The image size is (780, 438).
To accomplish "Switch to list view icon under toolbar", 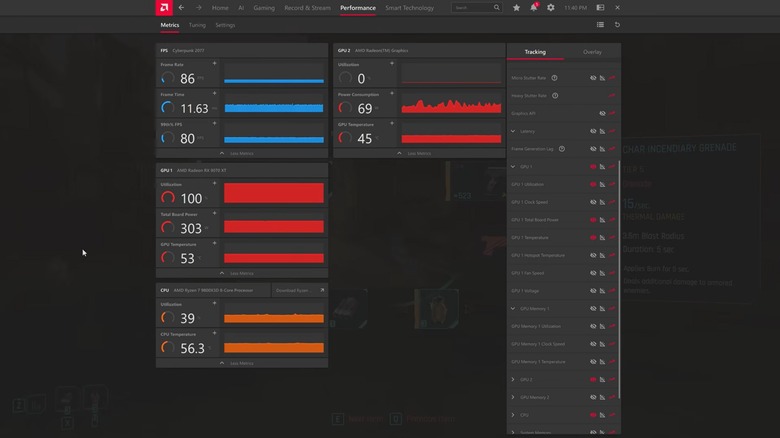I will pyautogui.click(x=600, y=24).
